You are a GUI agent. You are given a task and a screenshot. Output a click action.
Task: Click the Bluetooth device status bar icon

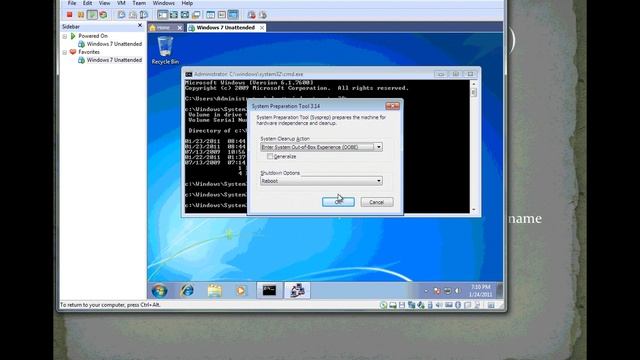point(458,305)
